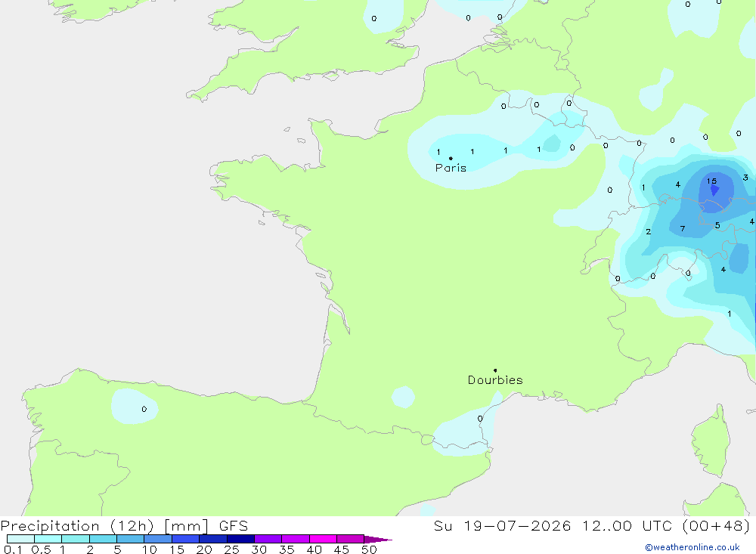This screenshot has width=756, height=554.
Task: Click the Paris city label
Action: (x=451, y=168)
